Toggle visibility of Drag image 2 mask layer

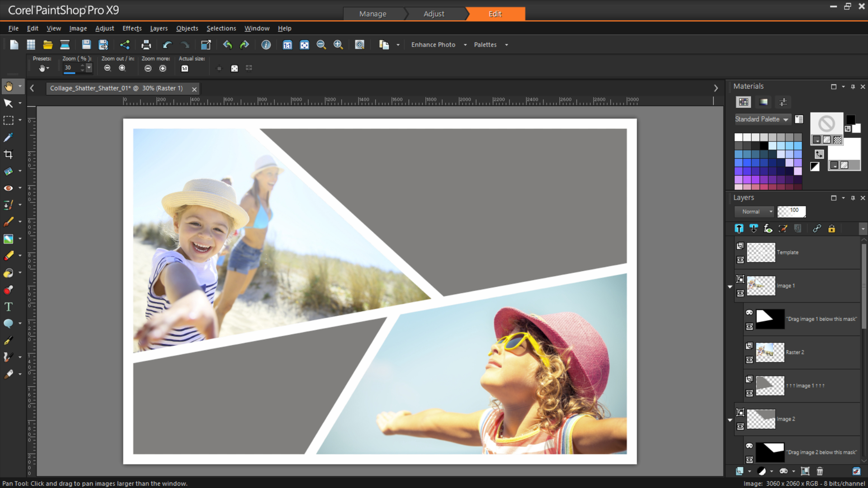pos(749,460)
